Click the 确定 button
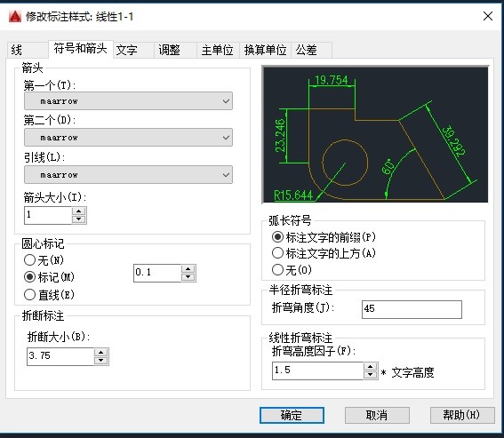This screenshot has height=438, width=504. 292,416
